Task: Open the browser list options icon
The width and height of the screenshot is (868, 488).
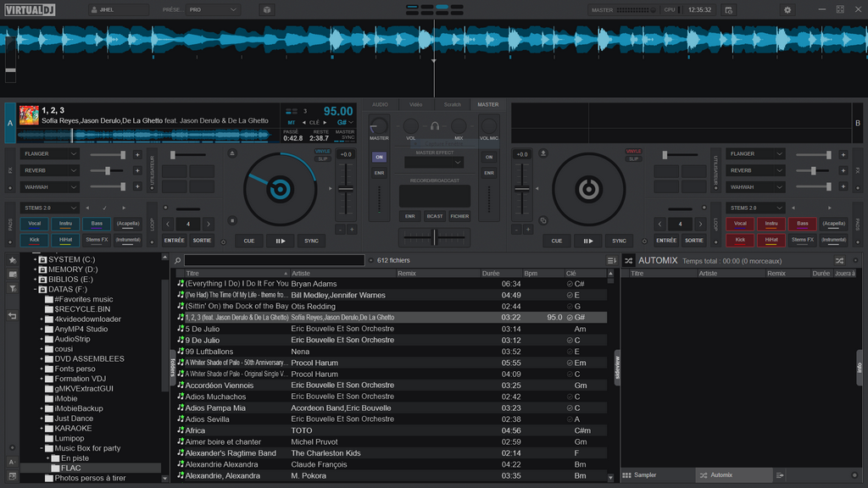Action: [x=611, y=261]
